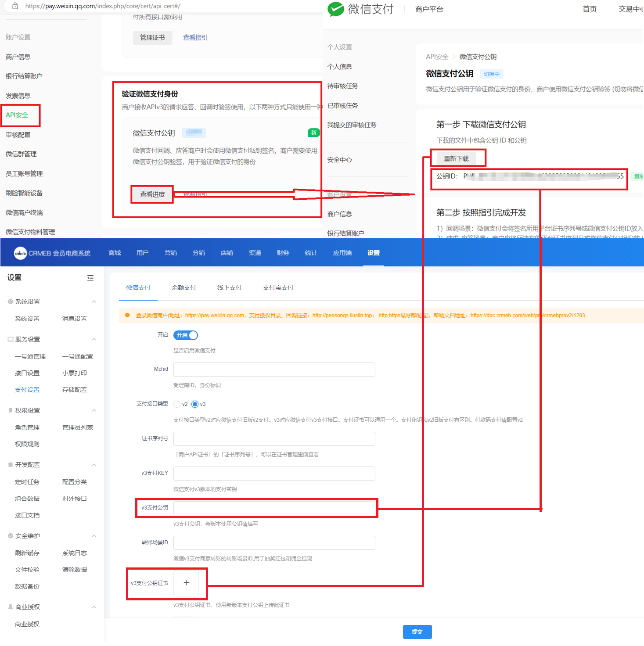Click the 重新下载 button

pos(456,158)
